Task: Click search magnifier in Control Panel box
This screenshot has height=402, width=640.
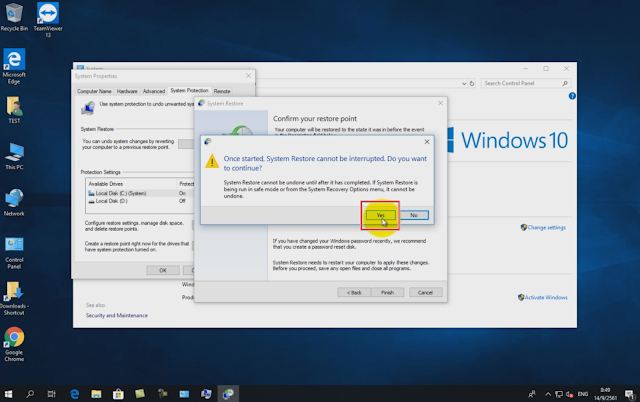Action: click(x=565, y=83)
